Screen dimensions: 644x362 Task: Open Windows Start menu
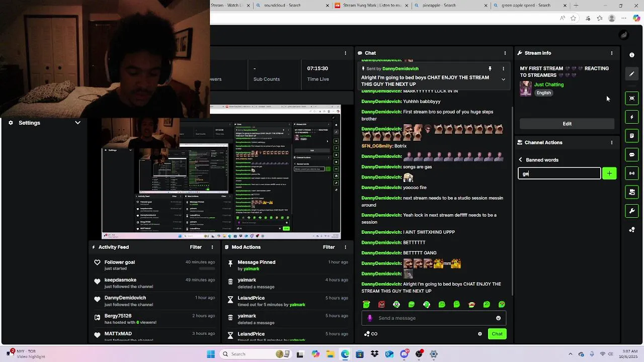pyautogui.click(x=211, y=354)
